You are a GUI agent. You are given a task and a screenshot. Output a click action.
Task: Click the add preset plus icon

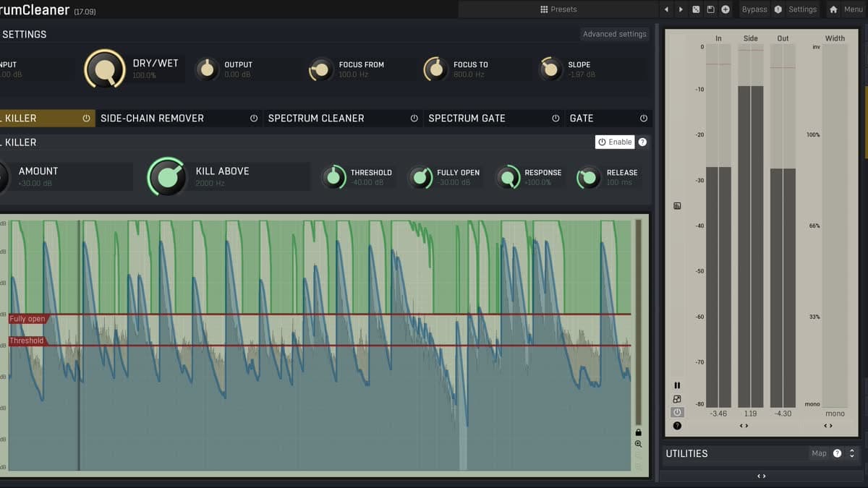726,9
